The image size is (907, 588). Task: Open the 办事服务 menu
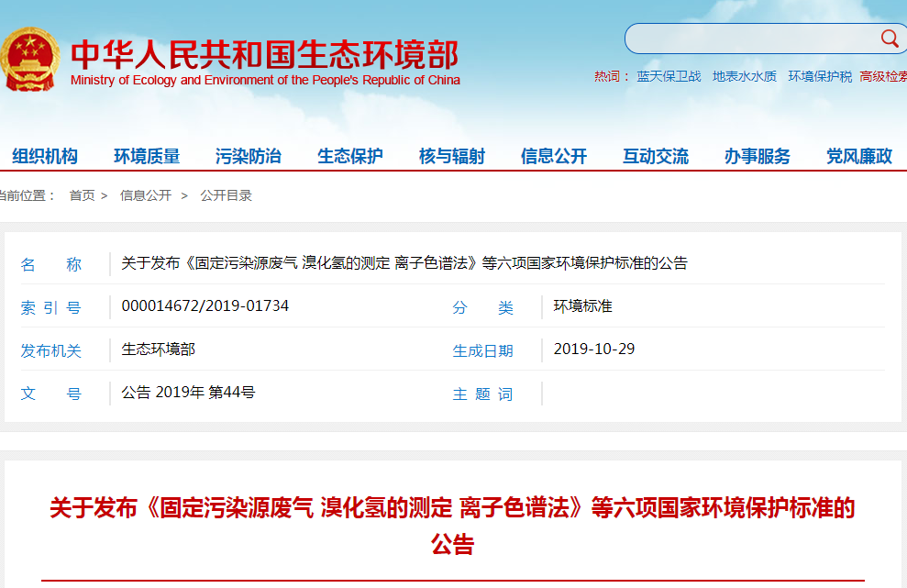point(758,156)
